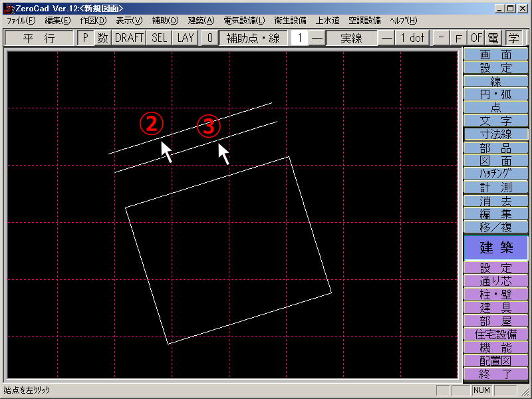Open the 上水道 menu

tap(327, 21)
